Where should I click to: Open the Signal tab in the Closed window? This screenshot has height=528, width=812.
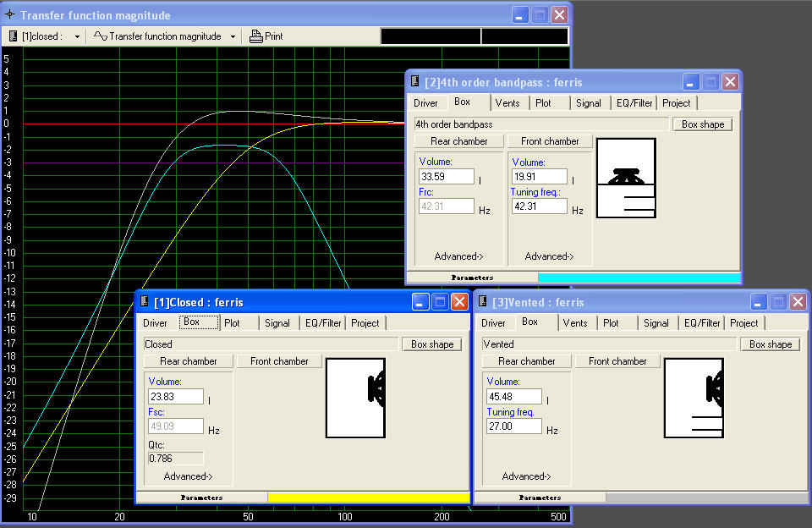click(277, 323)
